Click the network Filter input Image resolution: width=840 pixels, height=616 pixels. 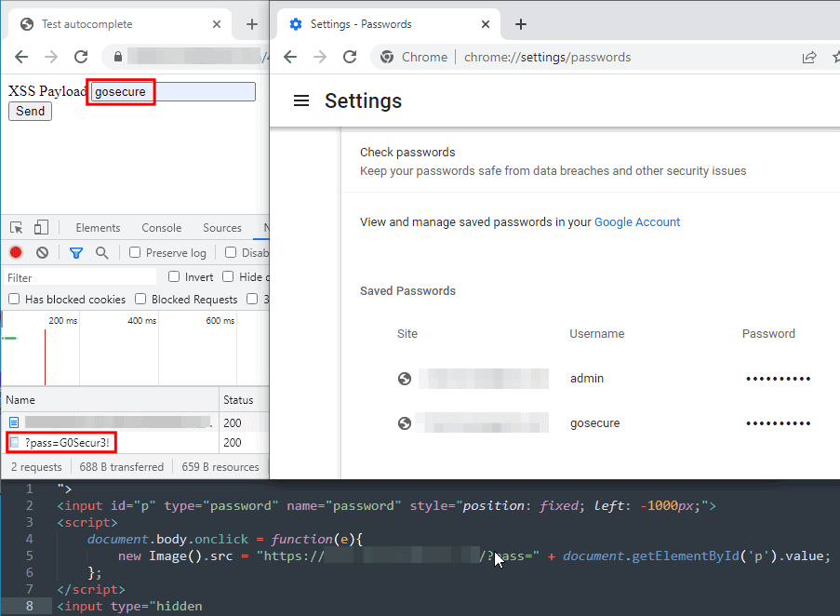[80, 277]
